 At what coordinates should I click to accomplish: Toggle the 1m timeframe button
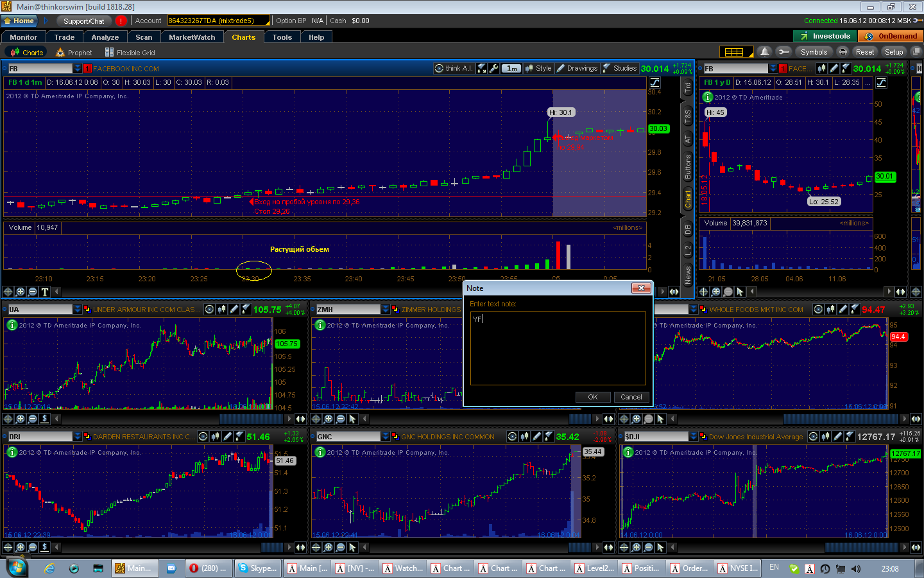[511, 68]
